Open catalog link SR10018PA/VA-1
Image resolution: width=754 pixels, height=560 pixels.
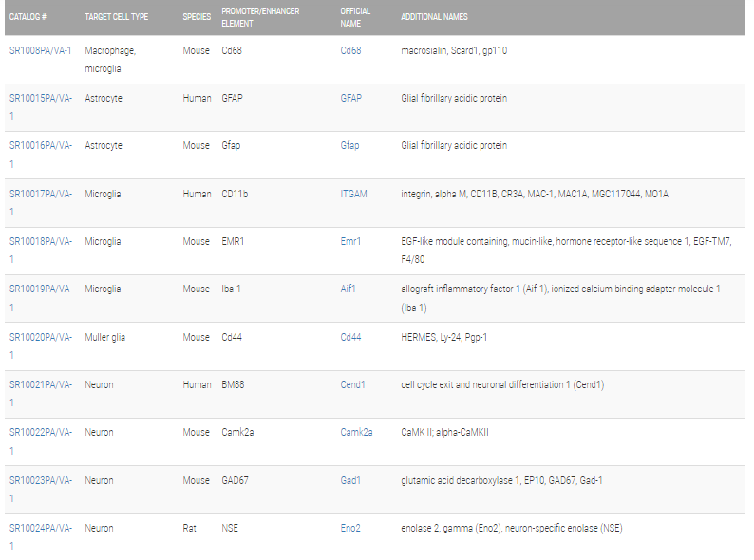(x=41, y=250)
